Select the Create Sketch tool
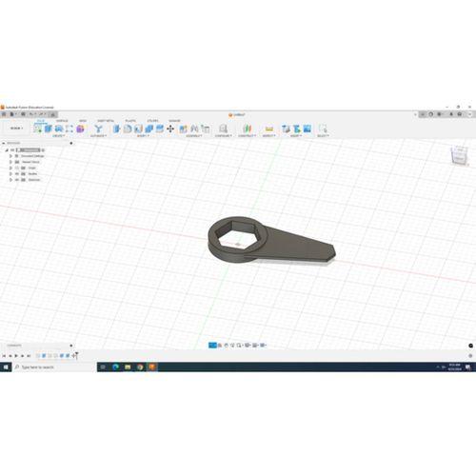476x476 pixels. click(38, 129)
